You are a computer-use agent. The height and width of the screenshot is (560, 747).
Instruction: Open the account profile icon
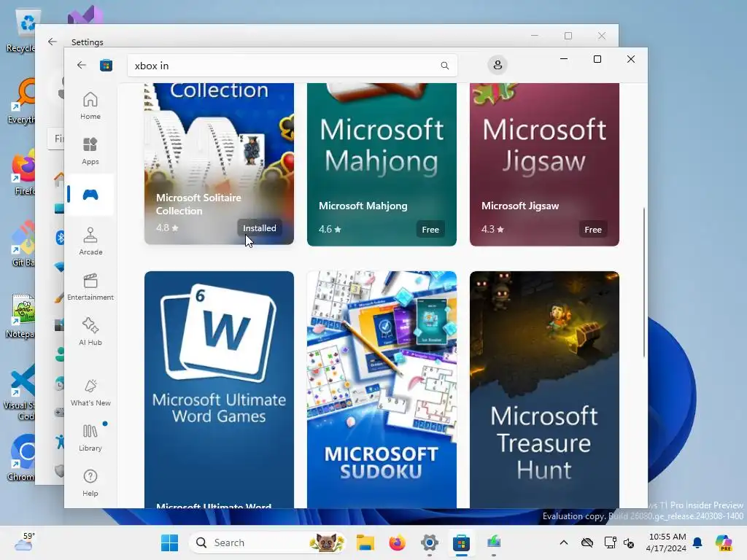click(498, 65)
